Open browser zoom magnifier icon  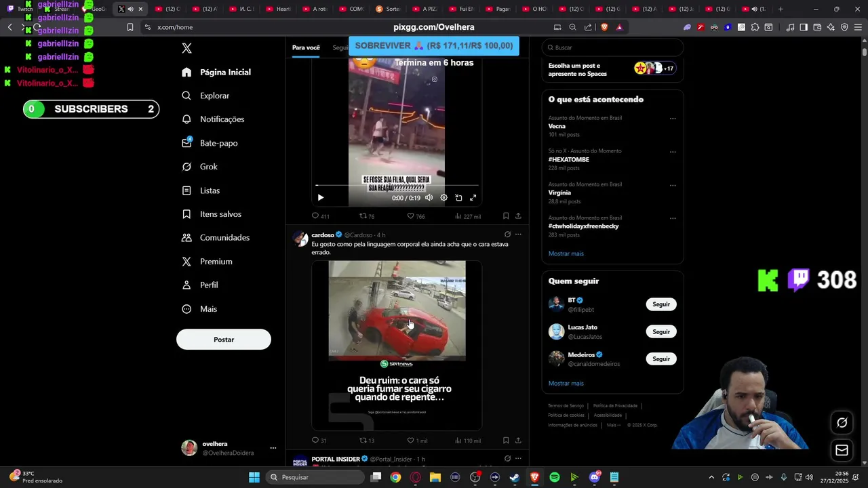coord(572,27)
